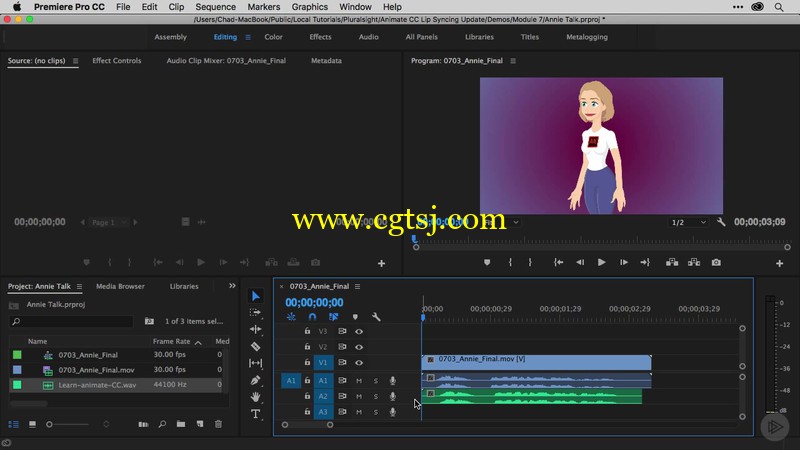This screenshot has height=450, width=800.
Task: Select the Hand tool
Action: click(x=256, y=397)
